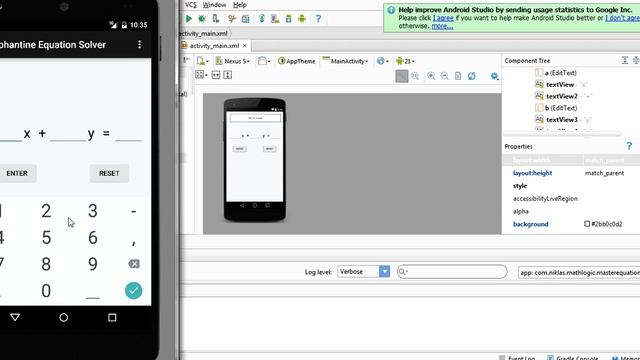This screenshot has height=360, width=640.
Task: Tap the Android back navigation button
Action: (15, 317)
